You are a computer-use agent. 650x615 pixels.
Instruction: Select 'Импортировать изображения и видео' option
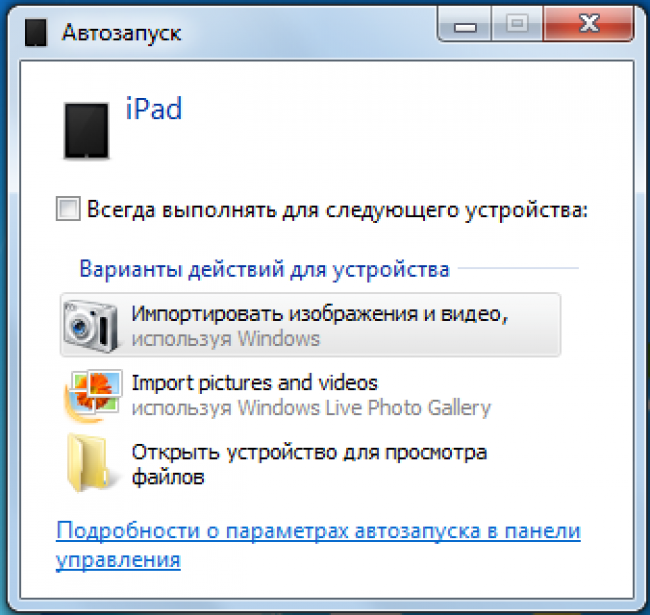click(310, 325)
